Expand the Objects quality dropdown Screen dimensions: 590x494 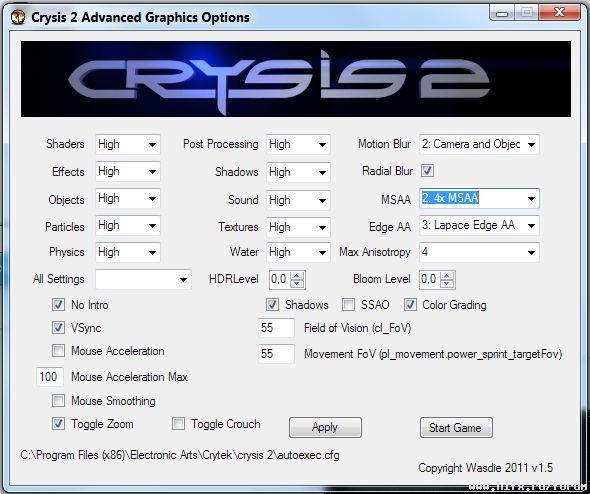pos(128,199)
